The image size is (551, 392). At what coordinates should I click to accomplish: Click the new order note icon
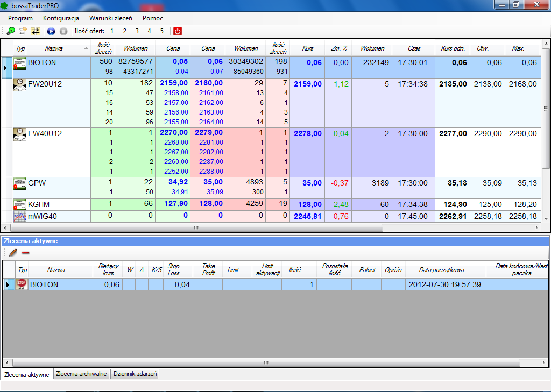coord(23,31)
